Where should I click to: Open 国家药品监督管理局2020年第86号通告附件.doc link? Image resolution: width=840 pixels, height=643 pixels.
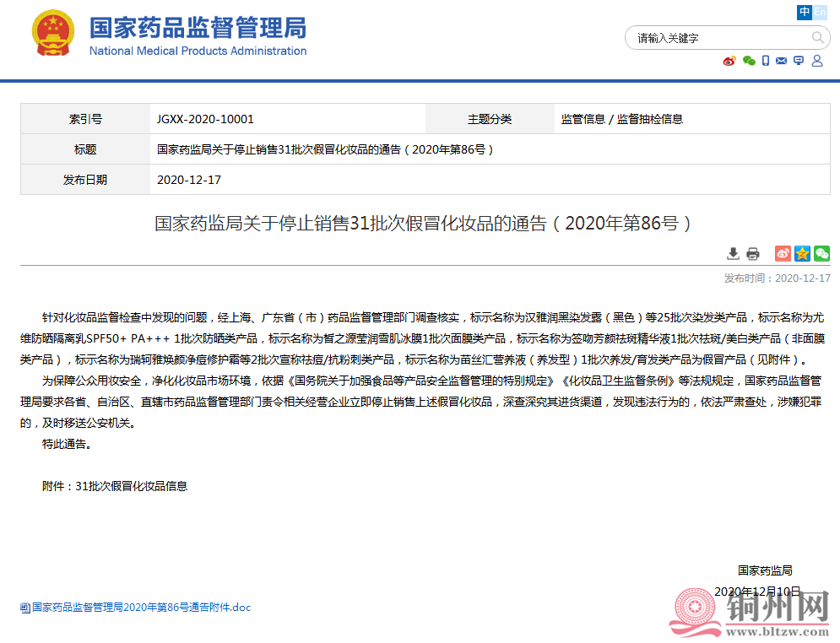point(142,607)
